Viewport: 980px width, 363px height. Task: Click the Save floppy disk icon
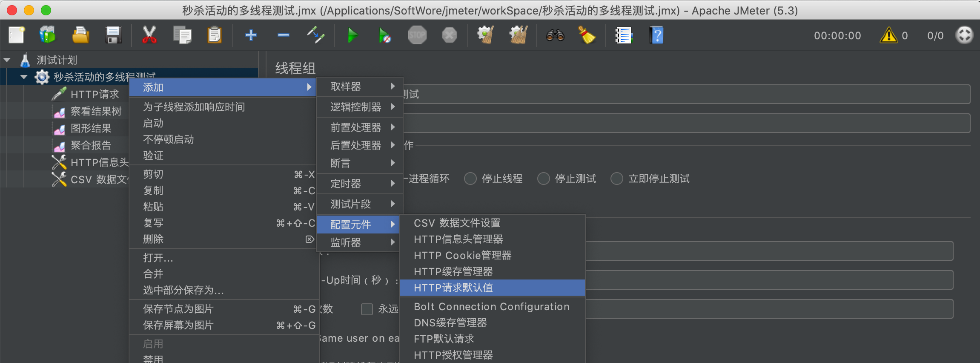point(113,35)
